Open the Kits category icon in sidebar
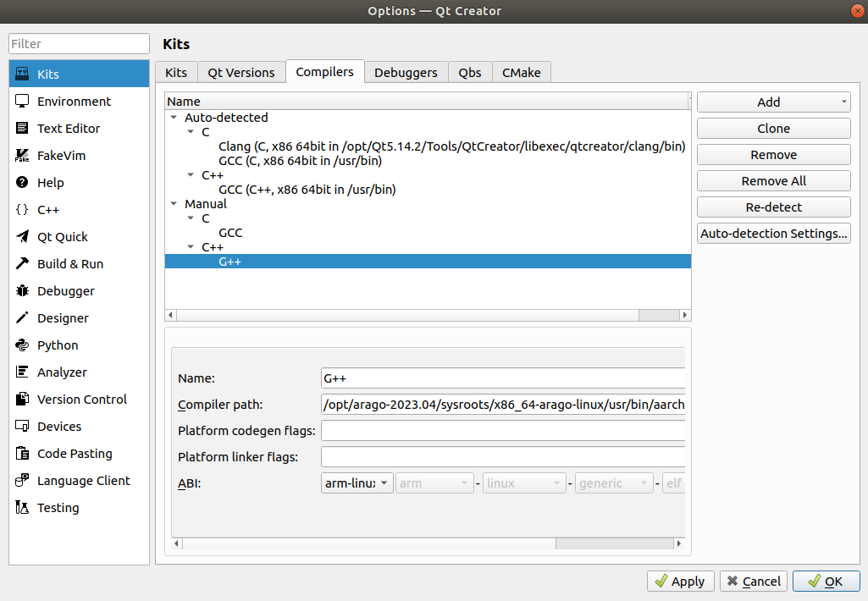The image size is (868, 601). pos(23,74)
